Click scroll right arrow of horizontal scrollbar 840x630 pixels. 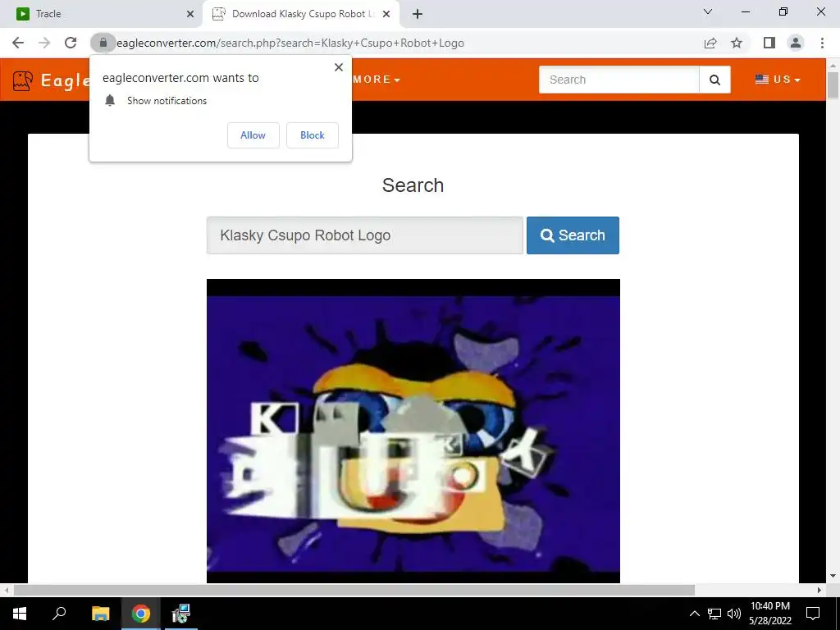pyautogui.click(x=819, y=590)
